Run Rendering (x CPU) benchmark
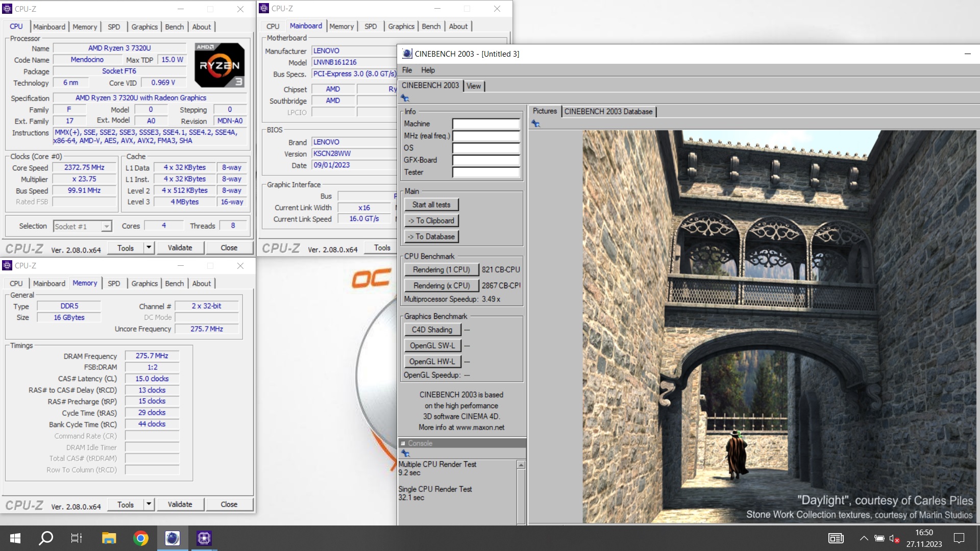The image size is (980, 551). 441,285
